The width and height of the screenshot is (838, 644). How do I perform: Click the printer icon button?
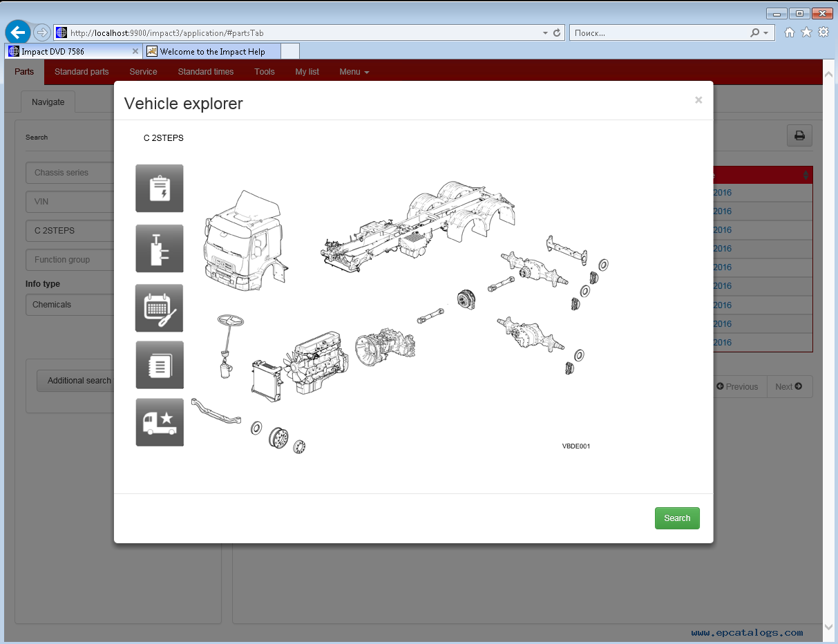click(799, 135)
